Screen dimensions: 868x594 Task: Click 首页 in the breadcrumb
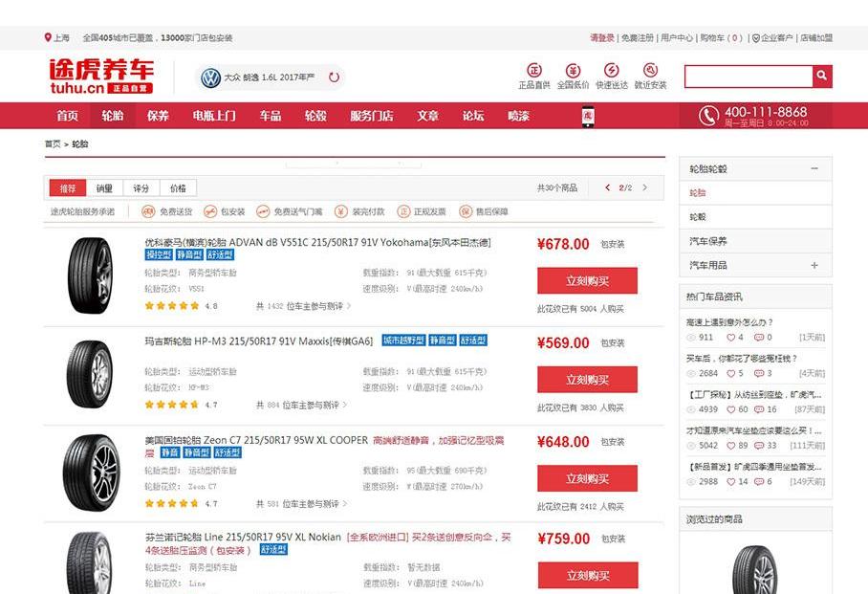(53, 144)
